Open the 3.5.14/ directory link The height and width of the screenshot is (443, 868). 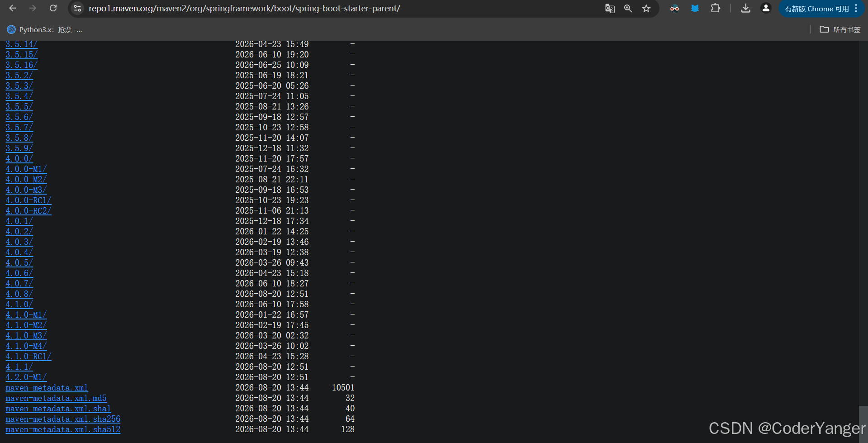(21, 44)
